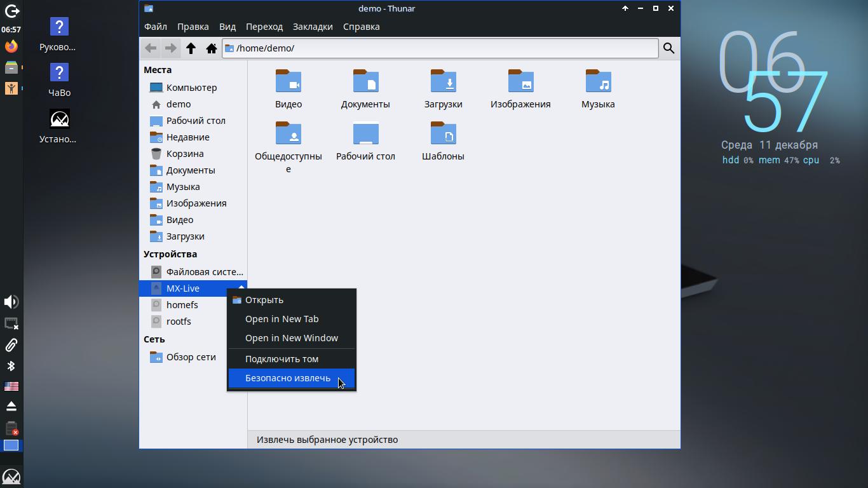
Task: Go to parent folder with the up arrow
Action: (x=191, y=48)
